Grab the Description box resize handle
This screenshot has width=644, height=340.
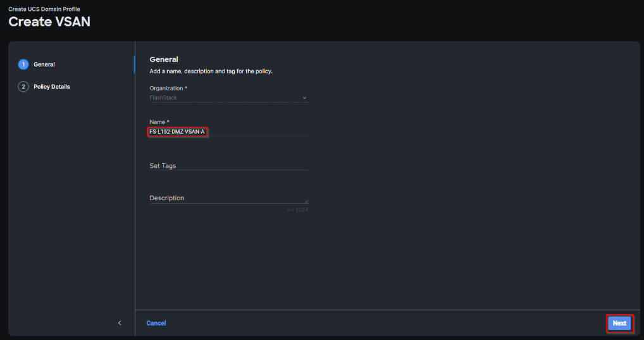coord(306,201)
